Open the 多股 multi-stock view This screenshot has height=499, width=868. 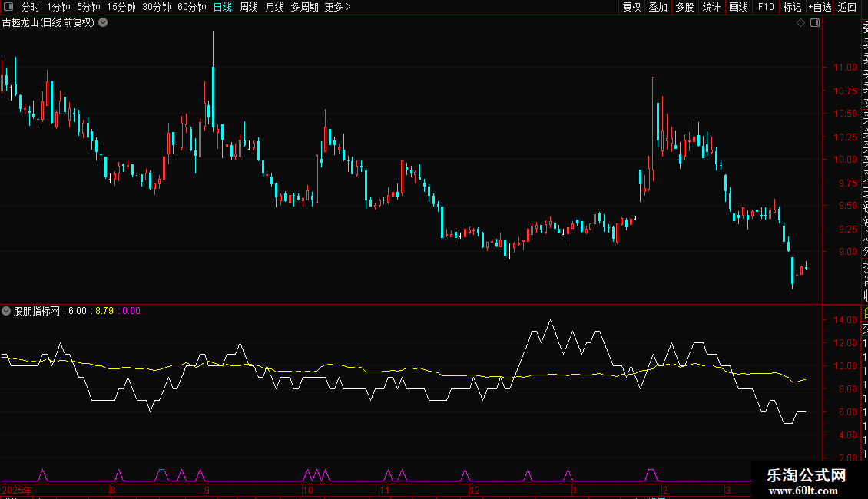coord(684,7)
